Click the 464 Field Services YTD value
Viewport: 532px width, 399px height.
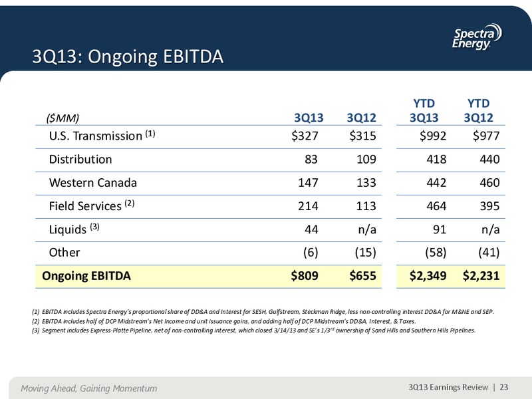coord(436,206)
